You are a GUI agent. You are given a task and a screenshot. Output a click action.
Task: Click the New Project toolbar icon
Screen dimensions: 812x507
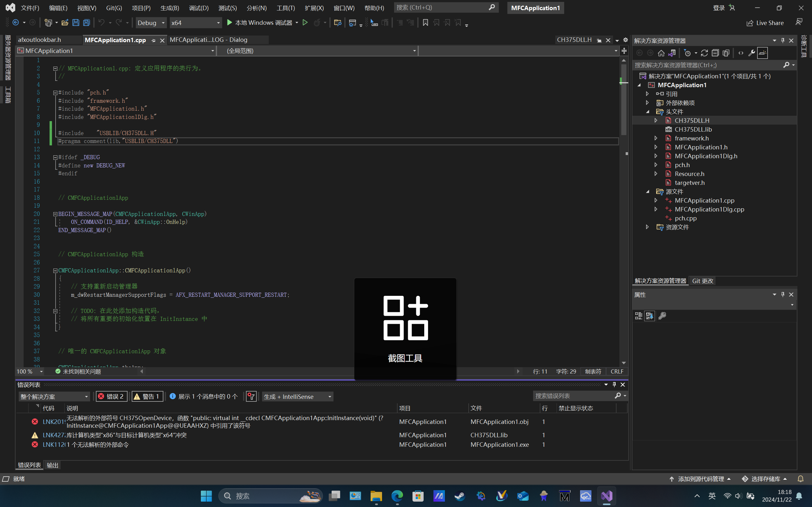[48, 23]
